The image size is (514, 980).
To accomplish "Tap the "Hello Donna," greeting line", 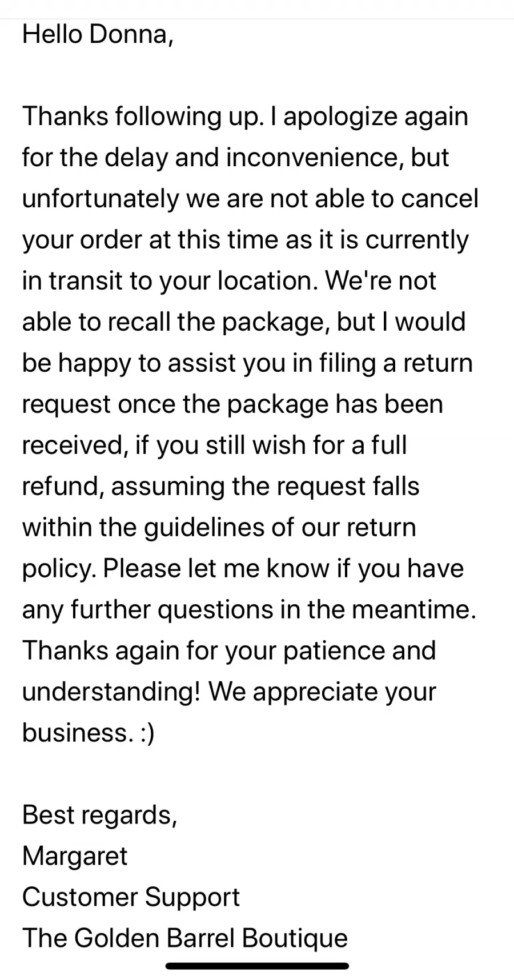I will [98, 34].
